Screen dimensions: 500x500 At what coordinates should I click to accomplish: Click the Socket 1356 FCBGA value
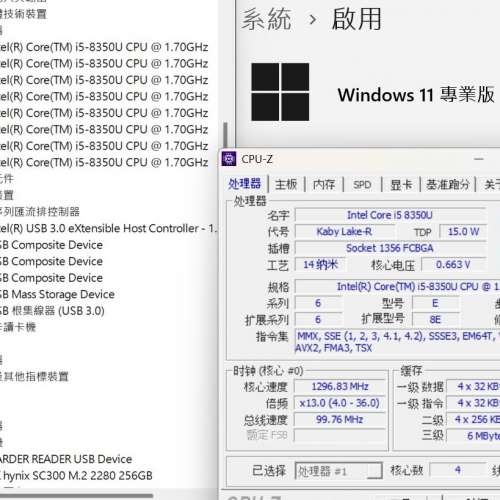(x=390, y=248)
